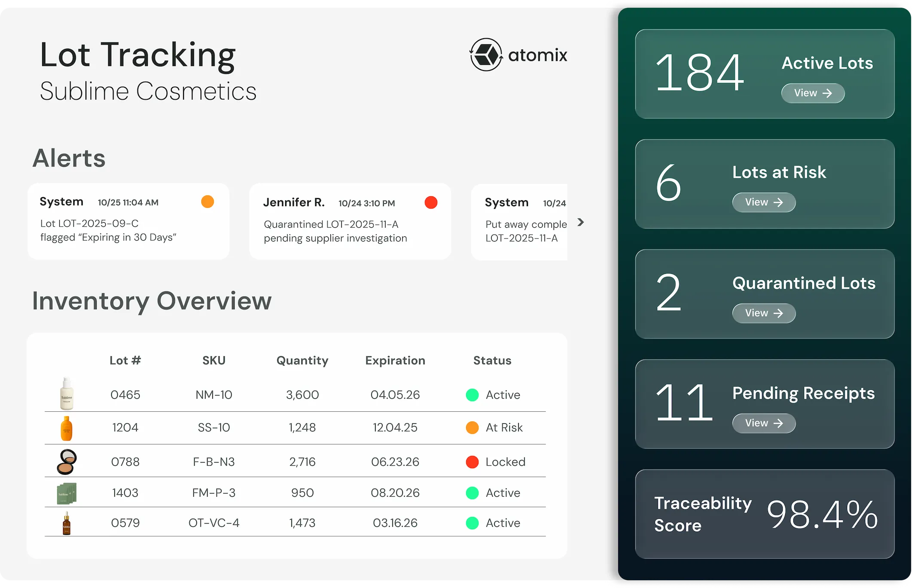Click the green face mask packs icon

(x=67, y=493)
